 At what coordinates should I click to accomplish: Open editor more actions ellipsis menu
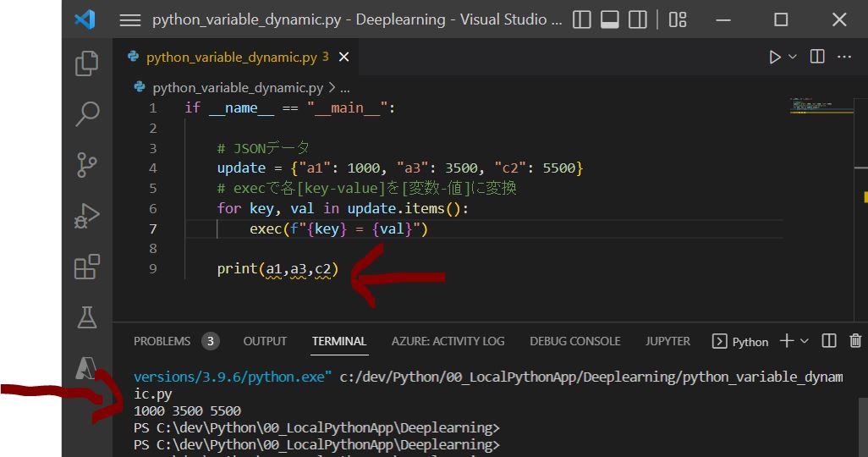pos(843,58)
